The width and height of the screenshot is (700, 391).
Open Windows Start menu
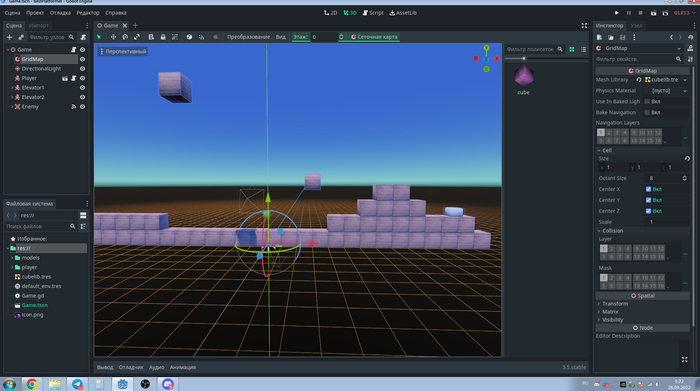pyautogui.click(x=9, y=384)
